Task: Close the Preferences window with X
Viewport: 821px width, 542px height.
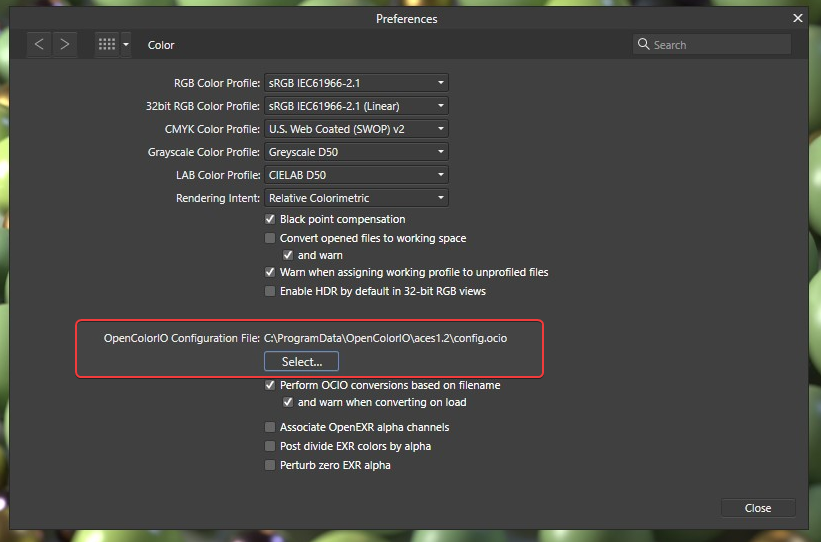Action: point(797,18)
